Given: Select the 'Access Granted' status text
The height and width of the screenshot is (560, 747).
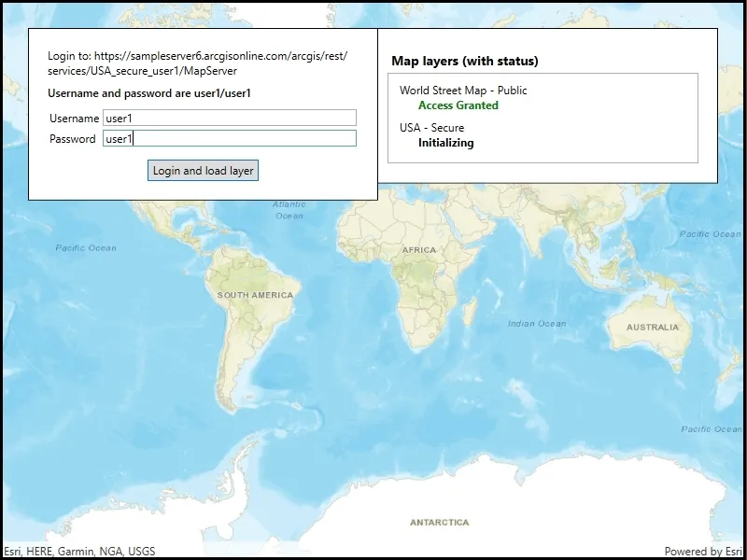Looking at the screenshot, I should pyautogui.click(x=458, y=105).
